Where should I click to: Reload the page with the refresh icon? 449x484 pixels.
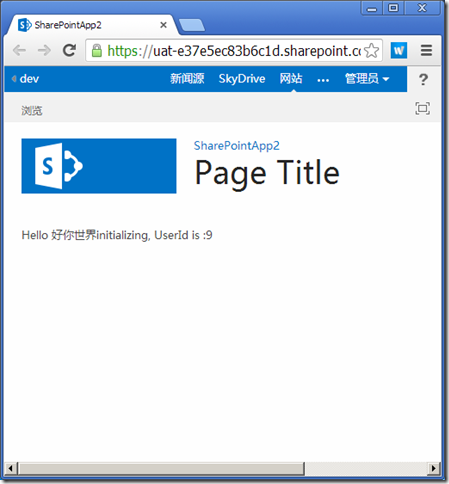(69, 50)
